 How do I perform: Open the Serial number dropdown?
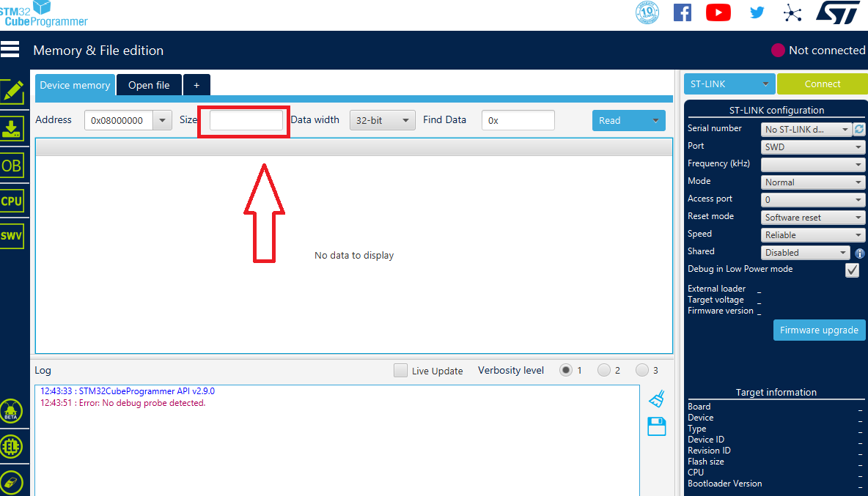pos(806,129)
